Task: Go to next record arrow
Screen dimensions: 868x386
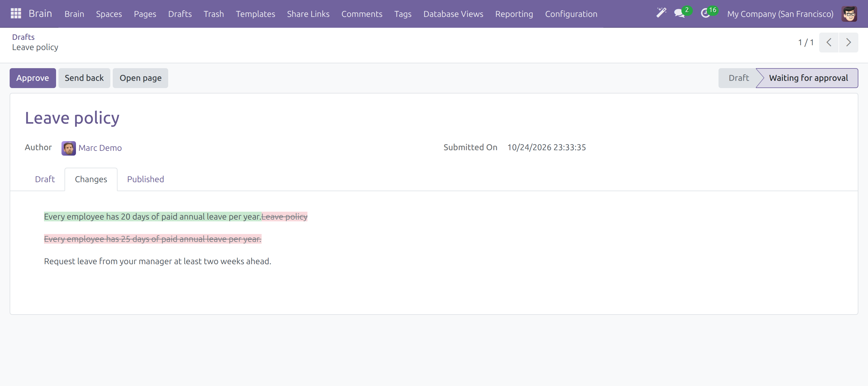Action: click(848, 43)
